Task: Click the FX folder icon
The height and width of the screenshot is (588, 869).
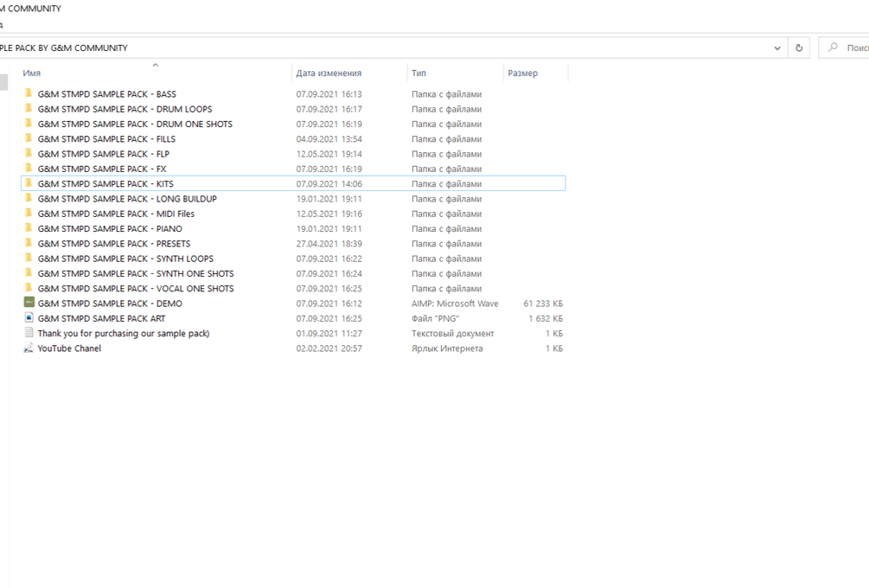Action: pos(29,169)
